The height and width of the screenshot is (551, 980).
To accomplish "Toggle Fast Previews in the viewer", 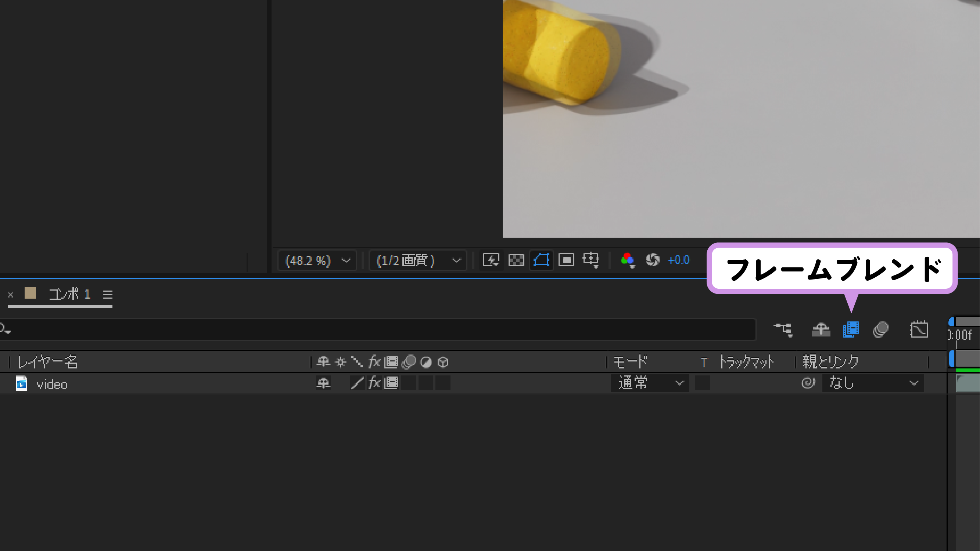I will 491,260.
